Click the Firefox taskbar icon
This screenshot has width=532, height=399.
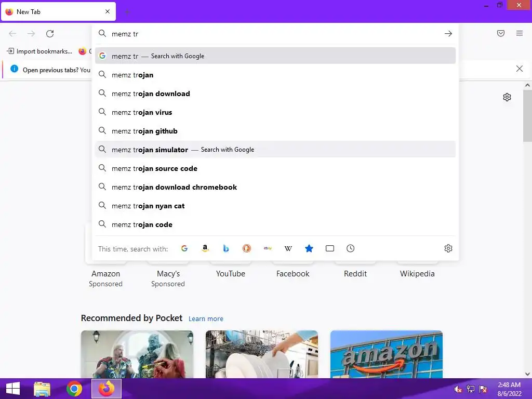click(107, 389)
